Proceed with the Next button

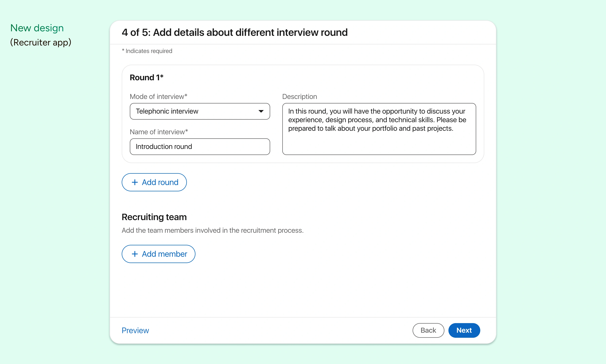pyautogui.click(x=464, y=330)
